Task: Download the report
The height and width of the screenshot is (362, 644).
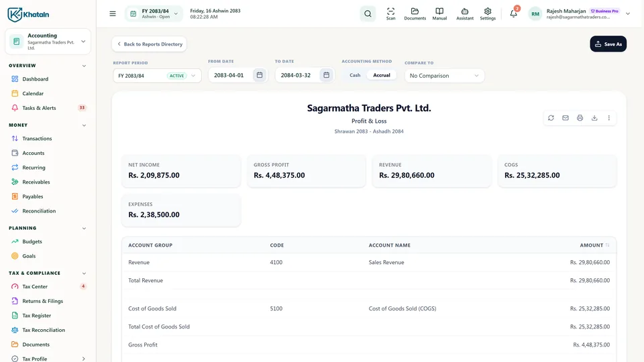Action: point(594,118)
